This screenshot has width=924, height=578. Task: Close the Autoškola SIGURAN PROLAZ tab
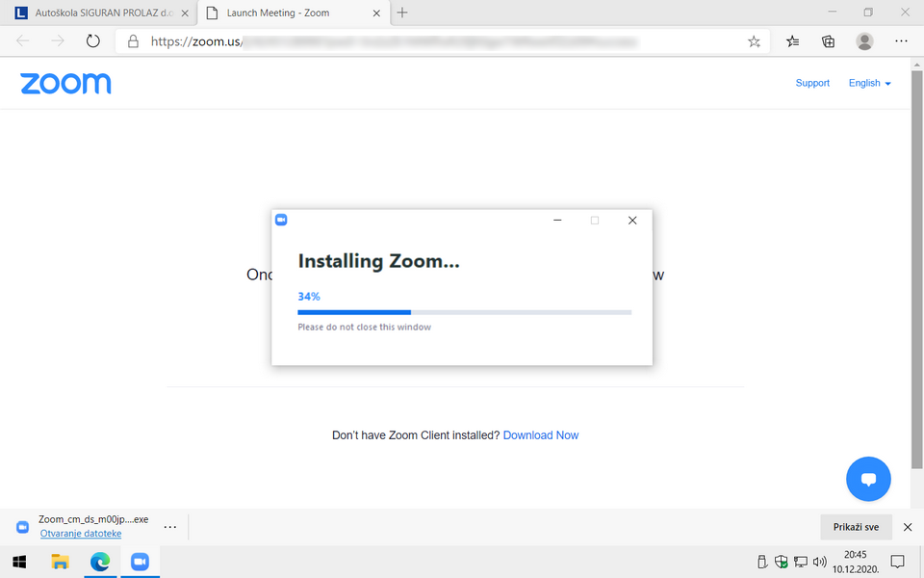point(185,13)
